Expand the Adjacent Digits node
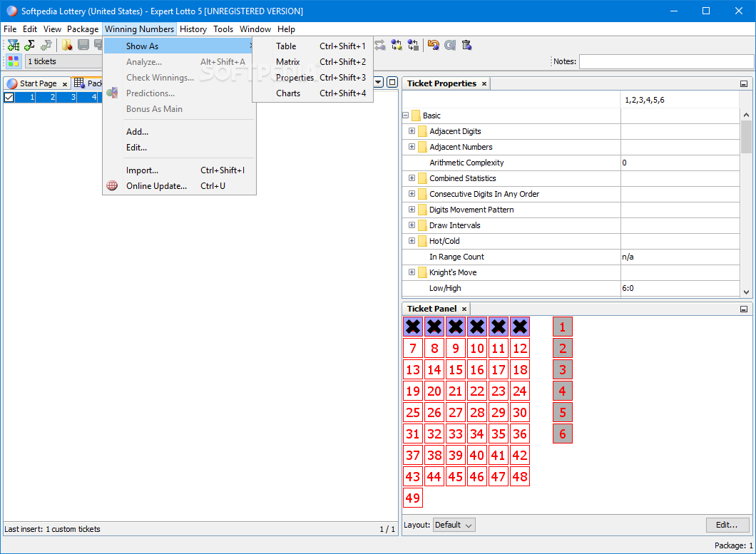The image size is (756, 554). tap(412, 131)
